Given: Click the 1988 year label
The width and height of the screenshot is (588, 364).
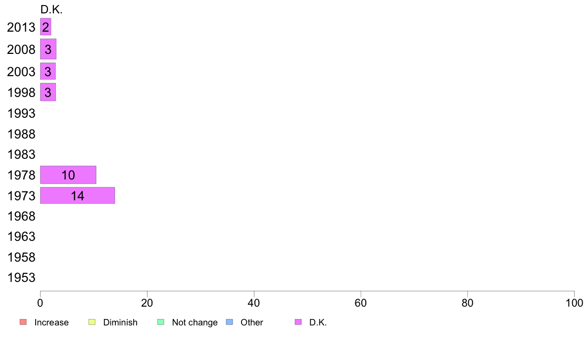Looking at the screenshot, I should pyautogui.click(x=21, y=134).
